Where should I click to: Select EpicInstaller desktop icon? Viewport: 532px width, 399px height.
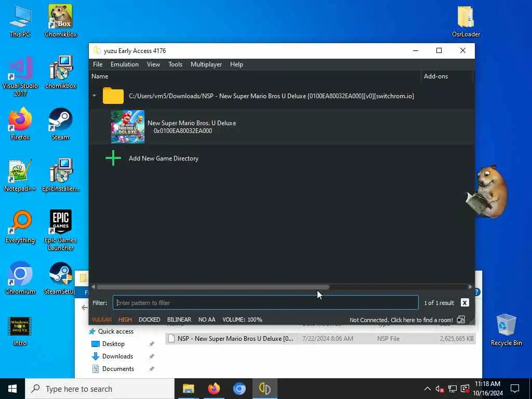pos(61,175)
